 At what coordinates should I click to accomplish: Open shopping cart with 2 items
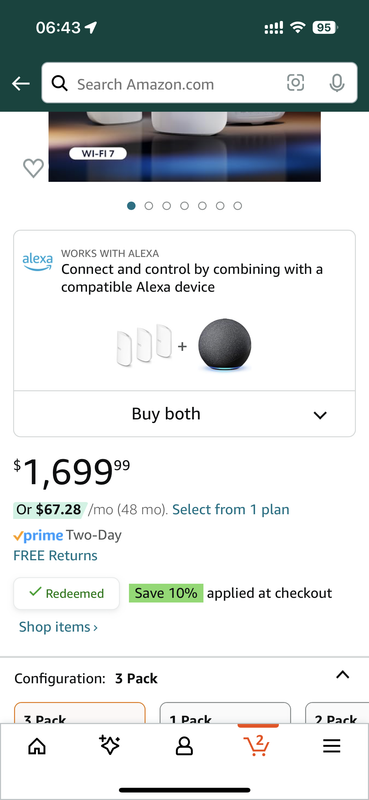(258, 745)
